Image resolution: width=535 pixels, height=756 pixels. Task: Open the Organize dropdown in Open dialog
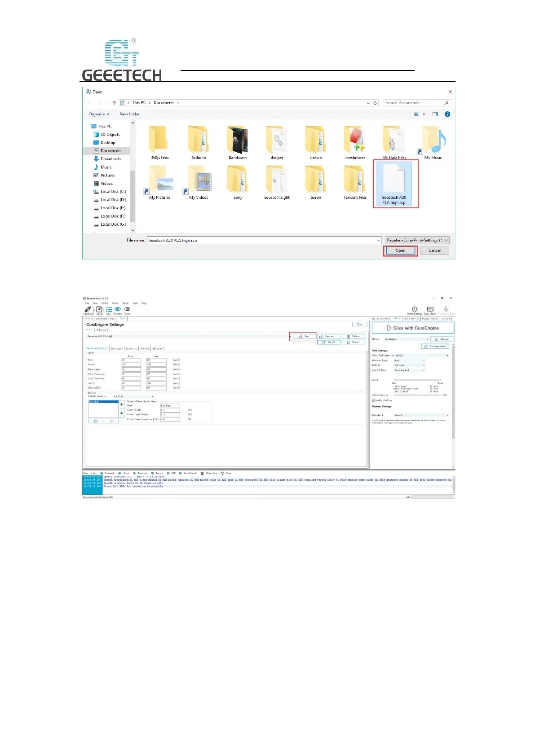point(99,114)
